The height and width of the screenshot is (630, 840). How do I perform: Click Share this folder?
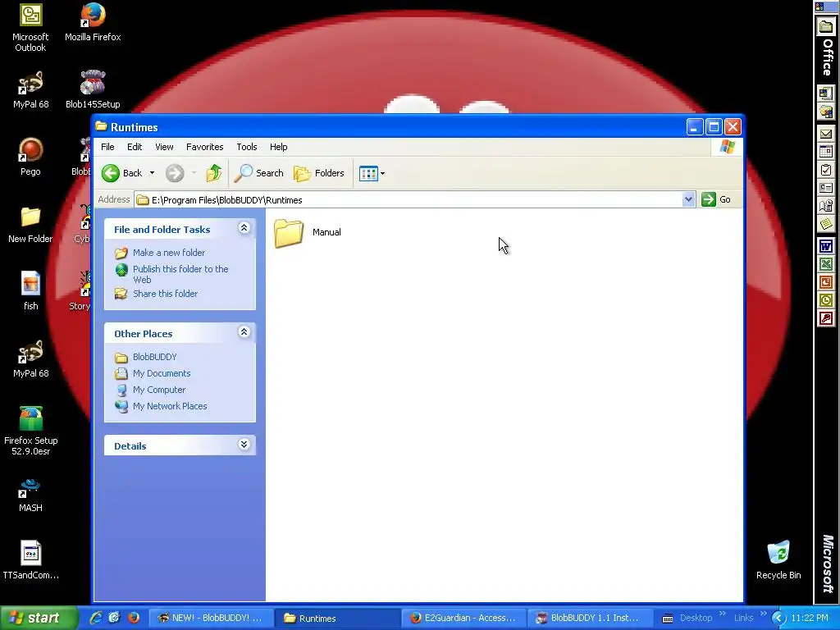point(165,294)
